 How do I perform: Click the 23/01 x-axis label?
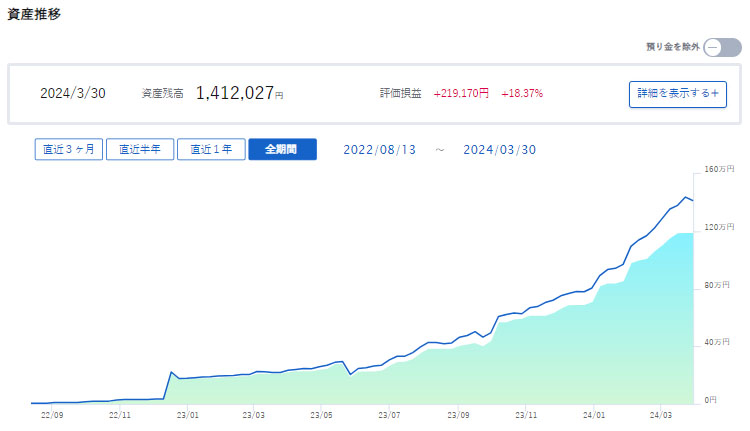[186, 414]
